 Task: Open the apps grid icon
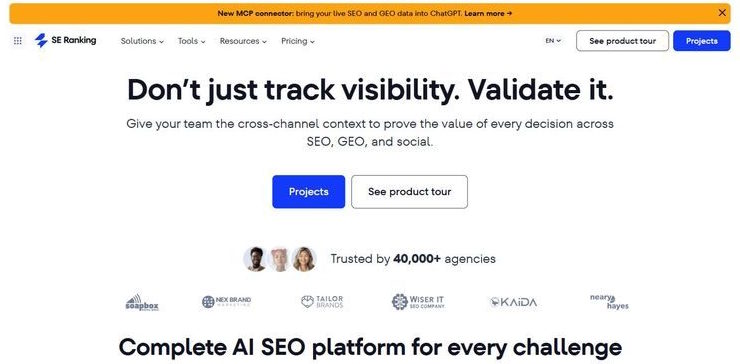tap(17, 41)
